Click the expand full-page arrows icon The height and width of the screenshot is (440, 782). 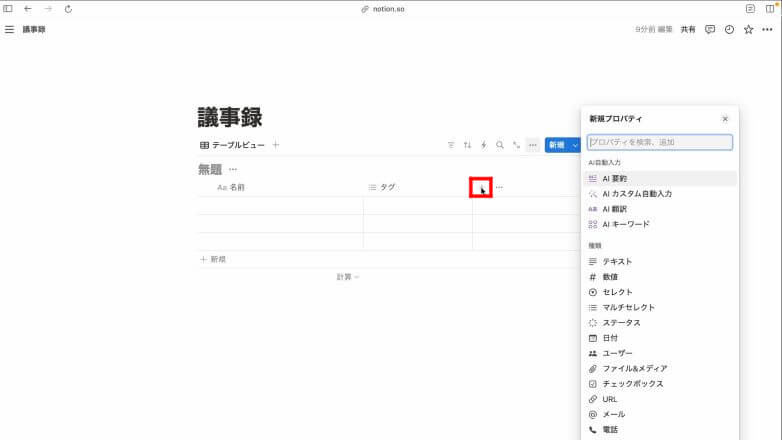click(516, 145)
